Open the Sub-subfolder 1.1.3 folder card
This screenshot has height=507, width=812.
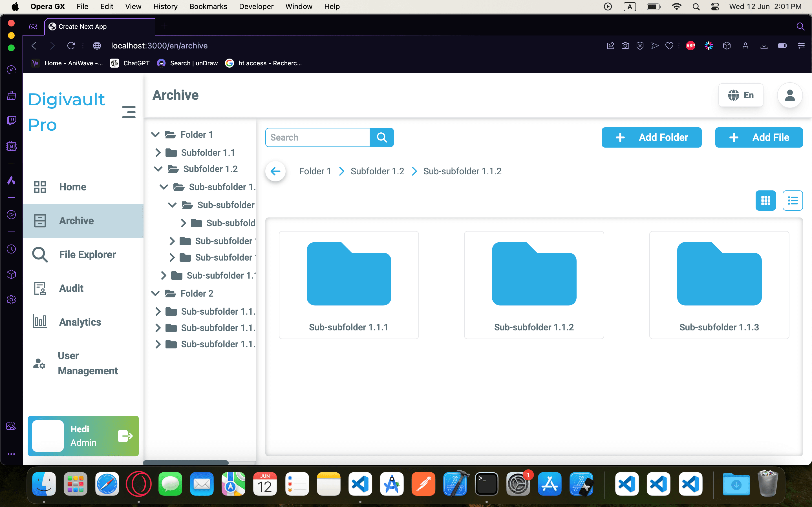[x=719, y=285]
